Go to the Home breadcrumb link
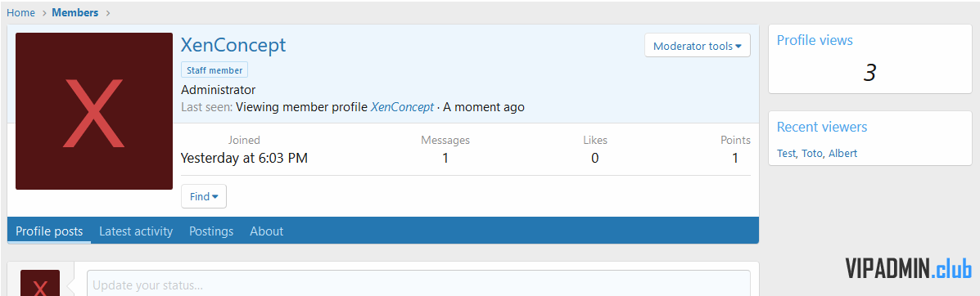This screenshot has height=296, width=980. pyautogui.click(x=20, y=12)
